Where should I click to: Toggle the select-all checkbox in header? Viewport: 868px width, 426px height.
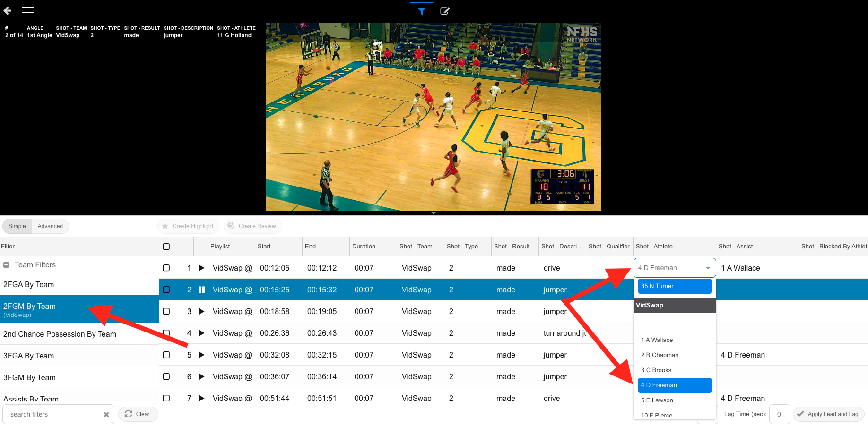[166, 247]
